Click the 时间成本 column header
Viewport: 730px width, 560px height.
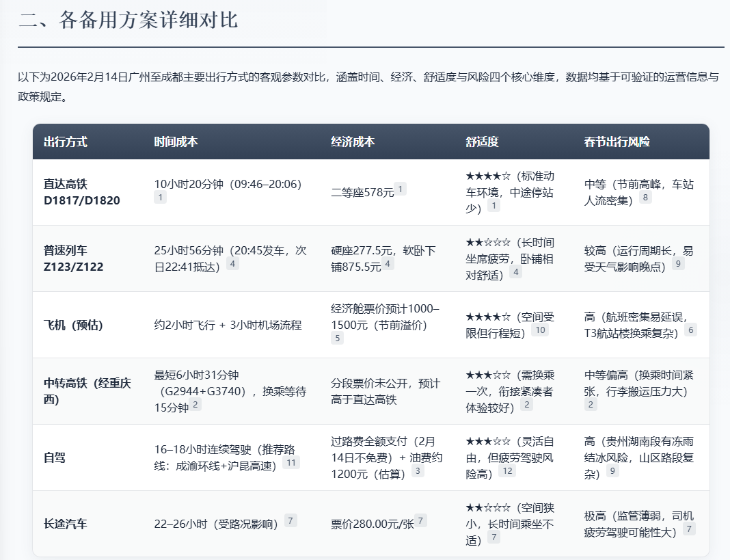point(176,142)
